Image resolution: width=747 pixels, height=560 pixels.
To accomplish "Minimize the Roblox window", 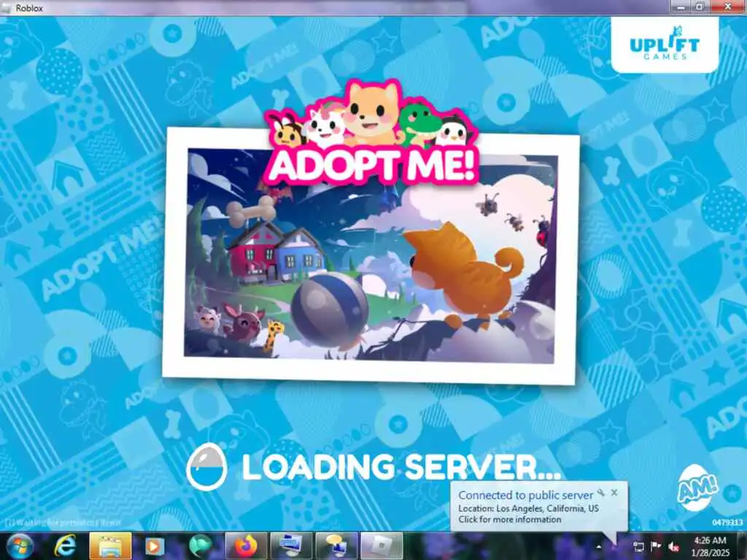I will 682,7.
